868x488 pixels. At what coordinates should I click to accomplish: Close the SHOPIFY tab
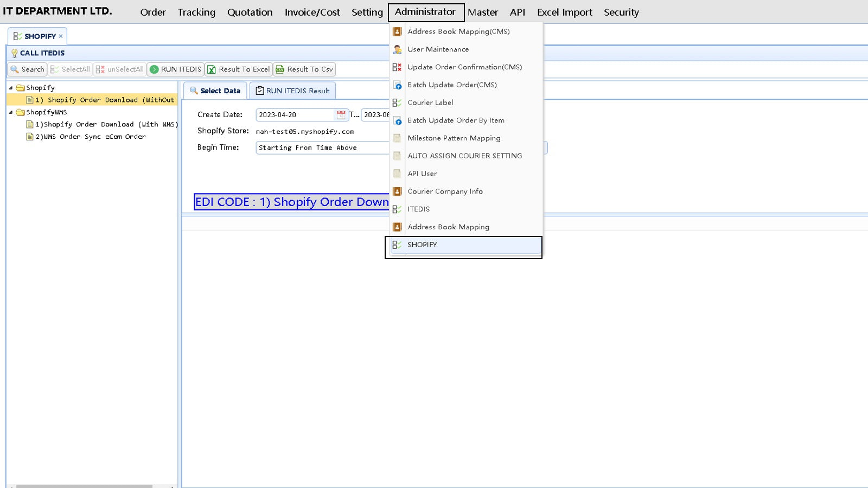pos(61,36)
